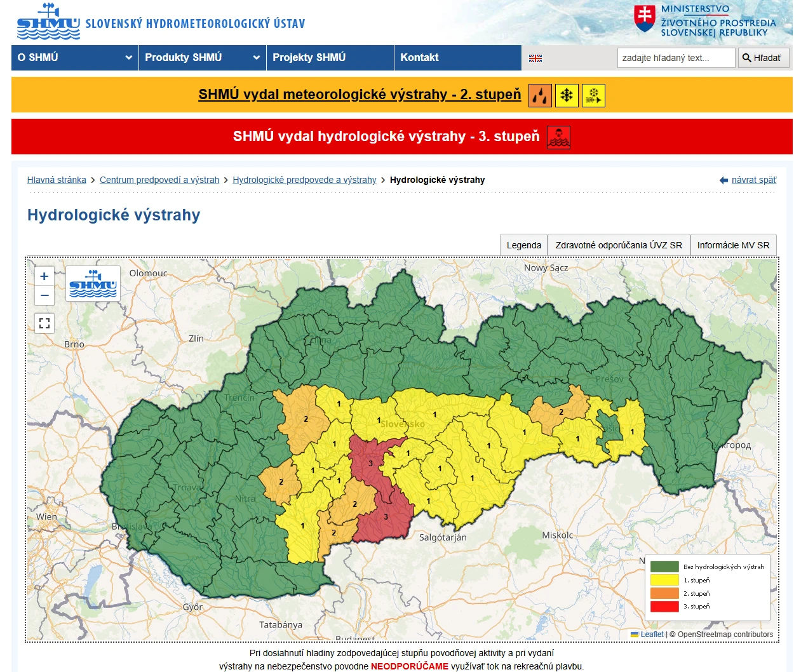Open meteorological warnings 2. stupeň link
The height and width of the screenshot is (672, 794).
(x=360, y=95)
